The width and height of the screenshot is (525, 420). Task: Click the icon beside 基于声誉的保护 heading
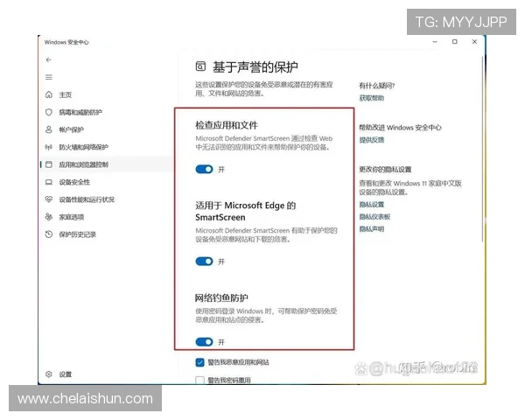click(200, 66)
